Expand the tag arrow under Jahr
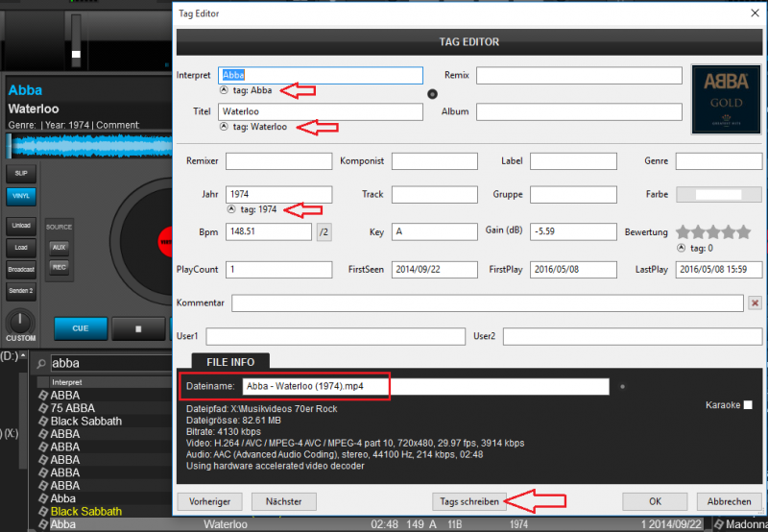 (x=230, y=209)
